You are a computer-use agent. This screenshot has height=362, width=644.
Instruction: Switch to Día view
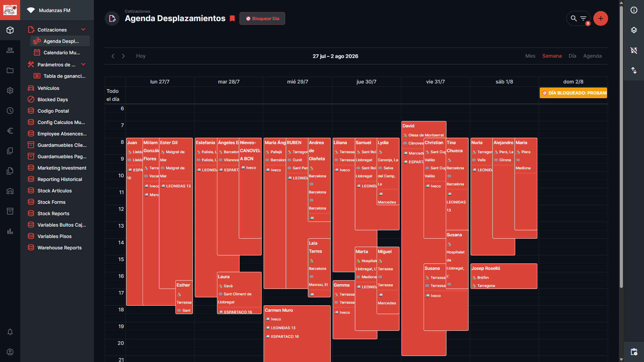[572, 56]
